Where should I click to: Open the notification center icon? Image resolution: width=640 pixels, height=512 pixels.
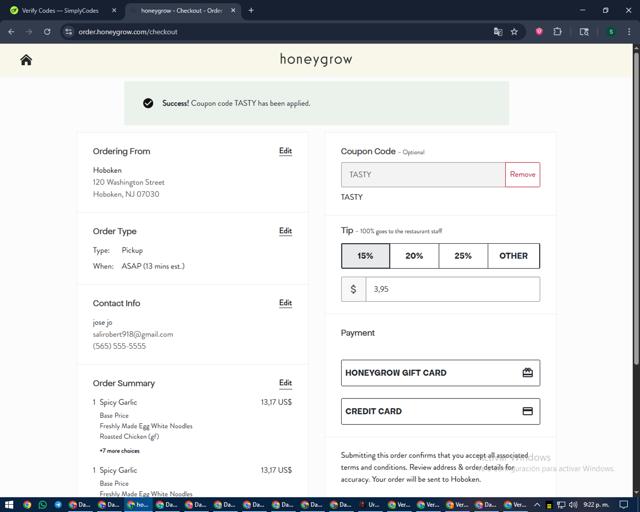(623, 505)
